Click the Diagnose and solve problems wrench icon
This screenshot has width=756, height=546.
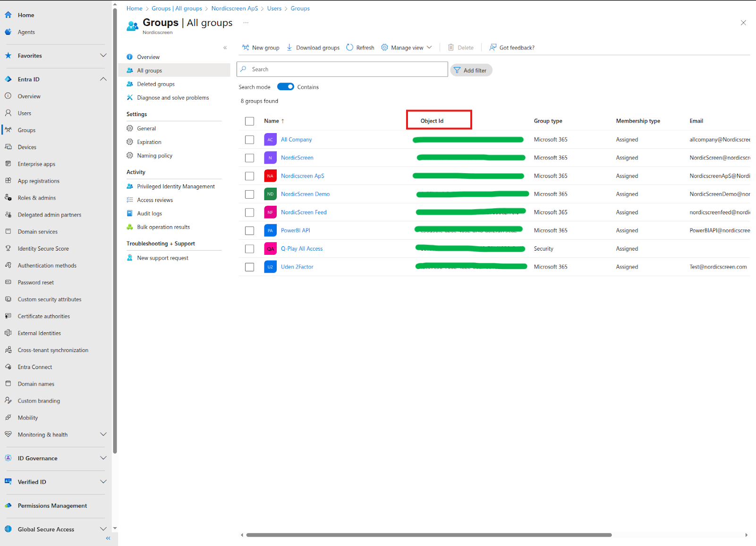pos(130,98)
